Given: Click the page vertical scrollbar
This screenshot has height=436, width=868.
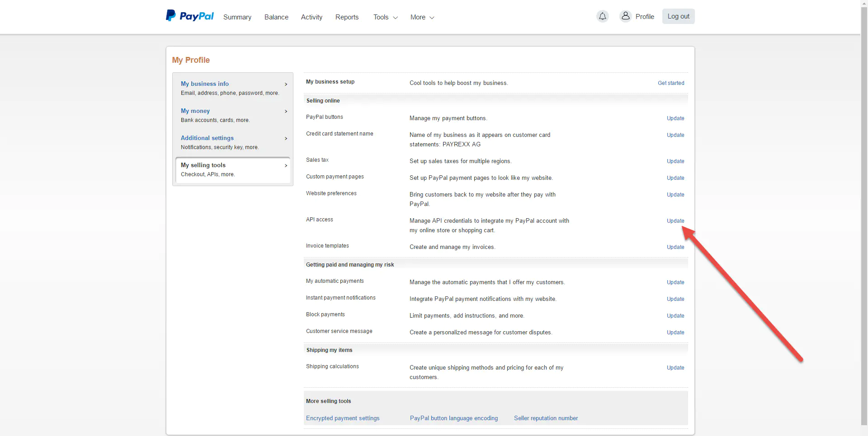Looking at the screenshot, I should coord(864,217).
